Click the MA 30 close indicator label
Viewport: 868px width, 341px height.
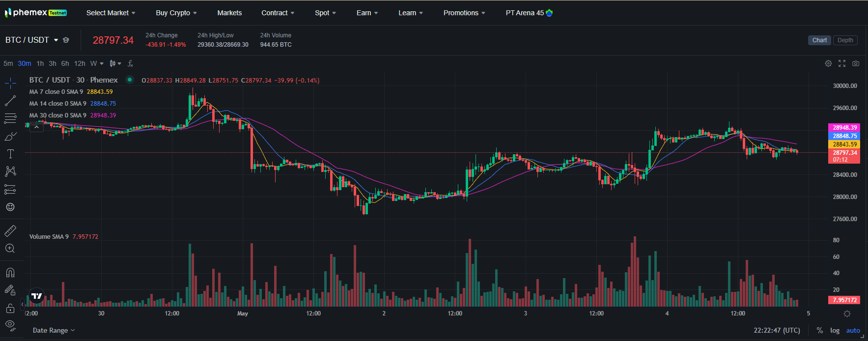coord(57,115)
